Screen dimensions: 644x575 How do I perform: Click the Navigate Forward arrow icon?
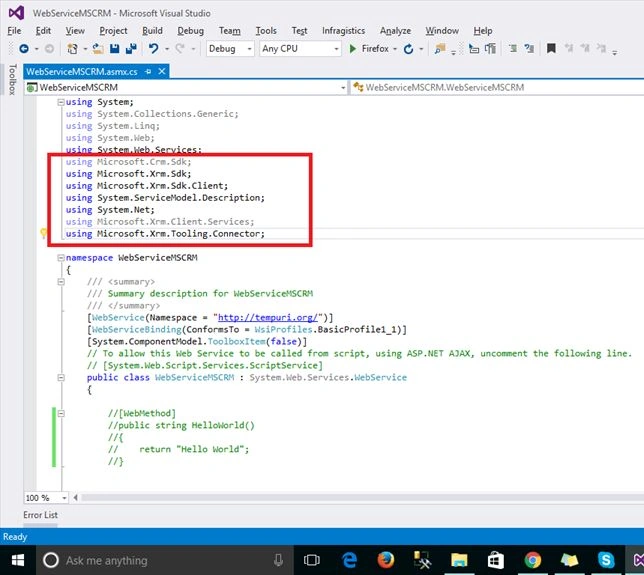tap(49, 49)
